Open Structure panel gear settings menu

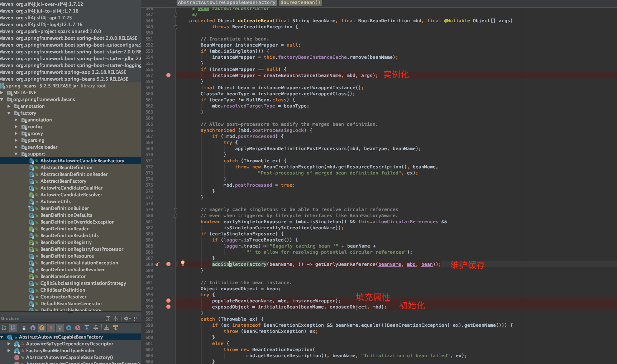click(127, 318)
